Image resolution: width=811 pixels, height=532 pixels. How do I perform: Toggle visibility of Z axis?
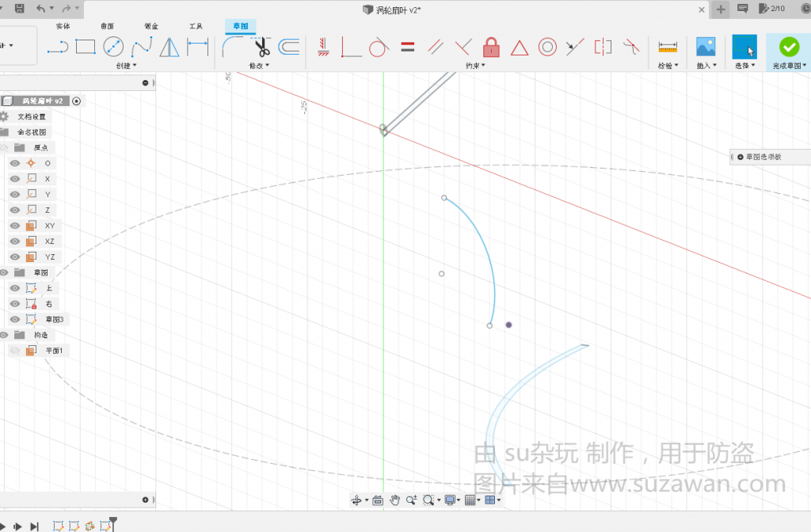click(x=15, y=210)
